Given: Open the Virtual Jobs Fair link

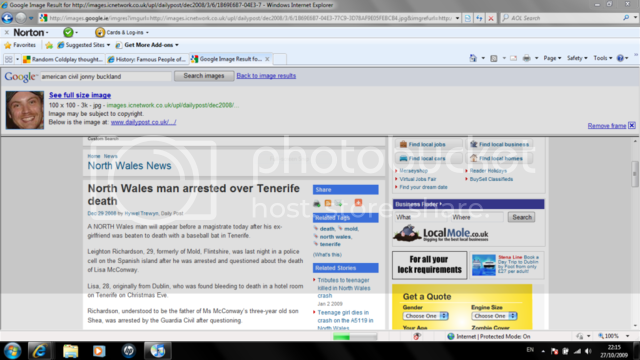Looking at the screenshot, I should pyautogui.click(x=418, y=179).
